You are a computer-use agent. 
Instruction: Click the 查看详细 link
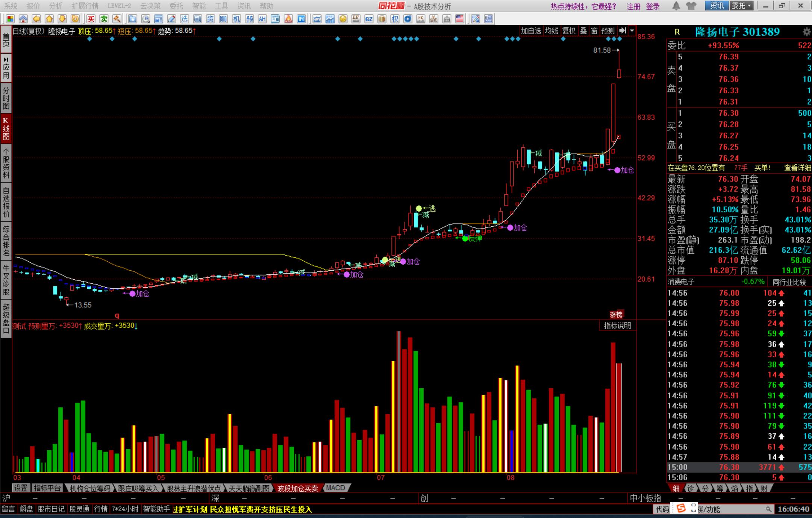[797, 168]
